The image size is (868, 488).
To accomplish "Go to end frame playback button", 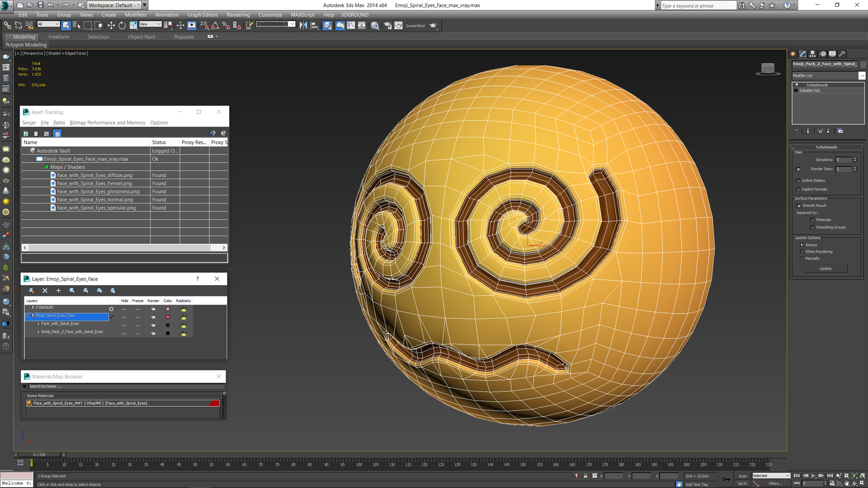I will [830, 476].
